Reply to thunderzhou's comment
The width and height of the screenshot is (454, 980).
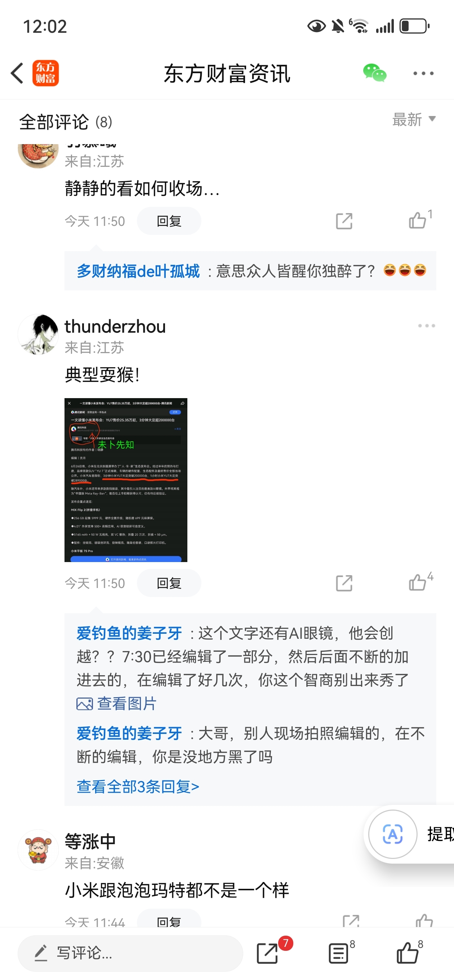pyautogui.click(x=169, y=583)
